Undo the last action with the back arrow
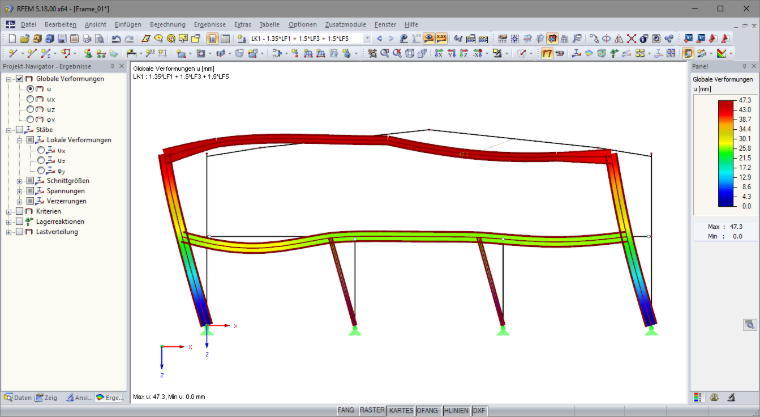Viewport: 760px width, 417px height. (116, 38)
